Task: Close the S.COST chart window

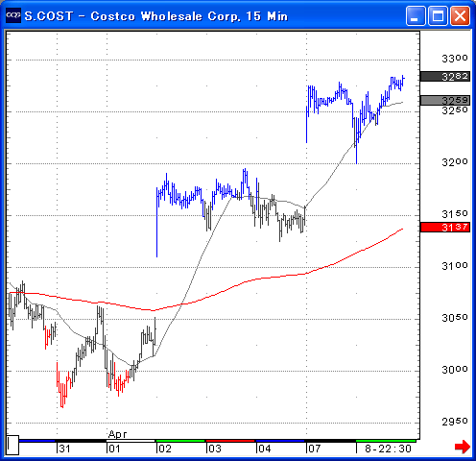Action: tap(460, 15)
